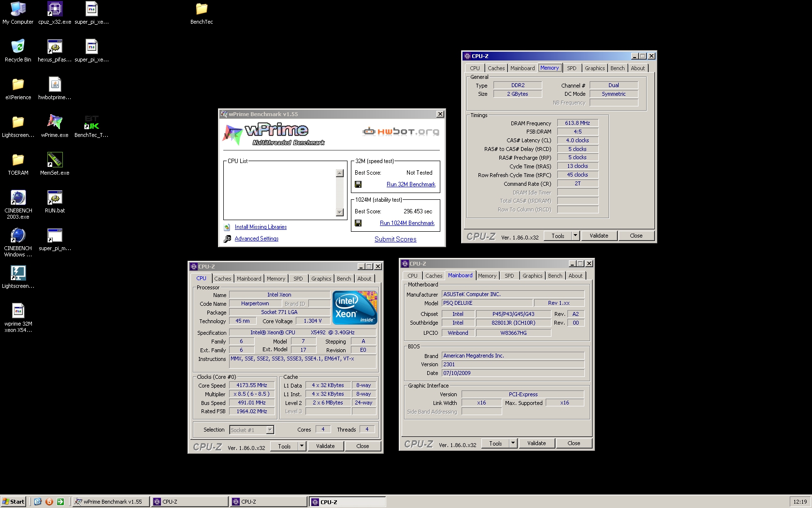Select the RUN.bat desktop icon
Screen dimensions: 812x508
click(x=55, y=202)
